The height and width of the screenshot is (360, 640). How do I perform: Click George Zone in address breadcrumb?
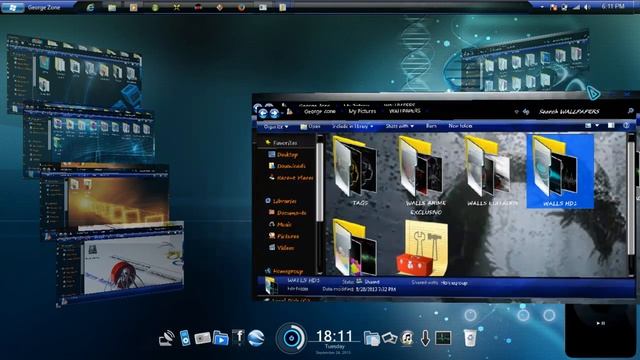(x=320, y=111)
